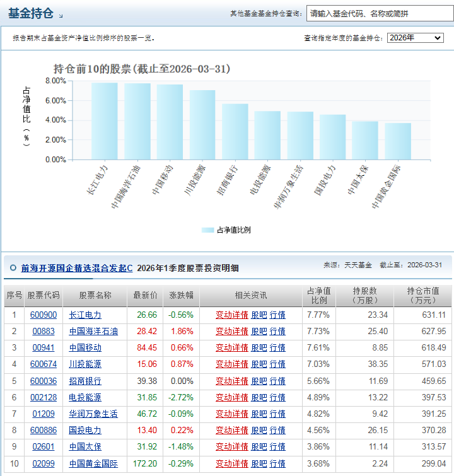Image resolution: width=454 pixels, height=476 pixels.
Task: Open the 2026年 year dropdown
Action: 415,38
